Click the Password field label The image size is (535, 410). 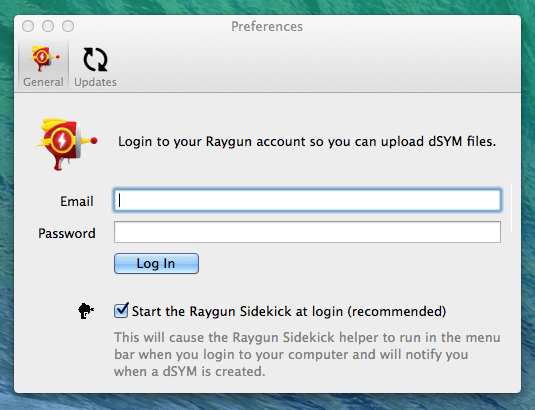[x=67, y=233]
